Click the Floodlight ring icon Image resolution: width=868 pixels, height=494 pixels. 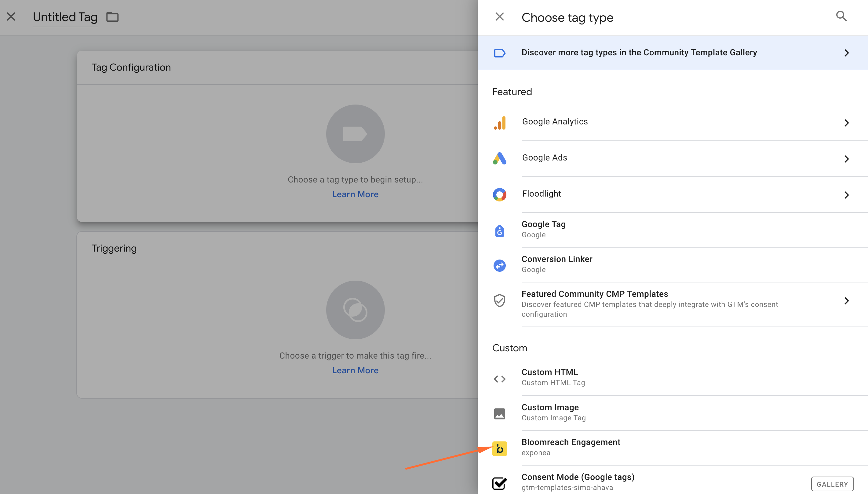click(x=500, y=195)
